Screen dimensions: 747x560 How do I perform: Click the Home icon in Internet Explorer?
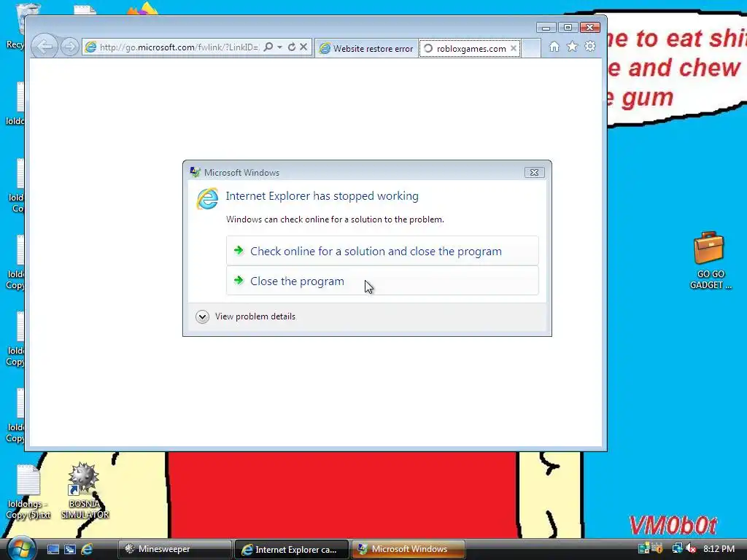pyautogui.click(x=554, y=46)
